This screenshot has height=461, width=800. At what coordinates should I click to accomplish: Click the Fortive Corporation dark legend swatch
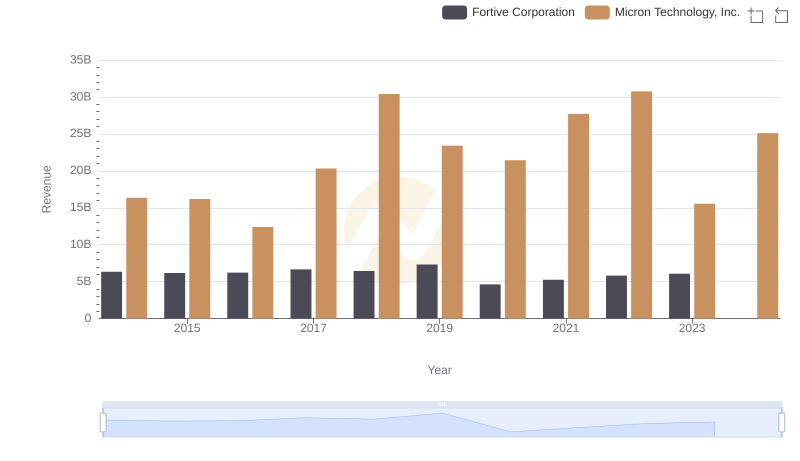click(x=454, y=12)
